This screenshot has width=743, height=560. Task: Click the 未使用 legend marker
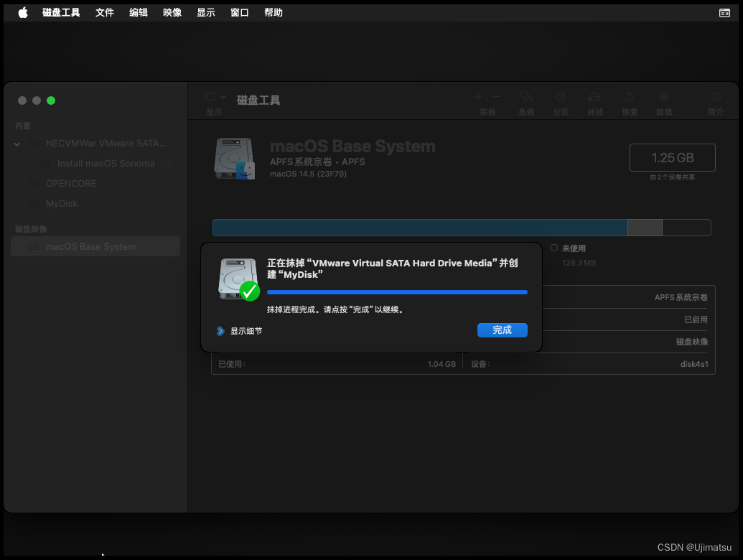pyautogui.click(x=554, y=248)
